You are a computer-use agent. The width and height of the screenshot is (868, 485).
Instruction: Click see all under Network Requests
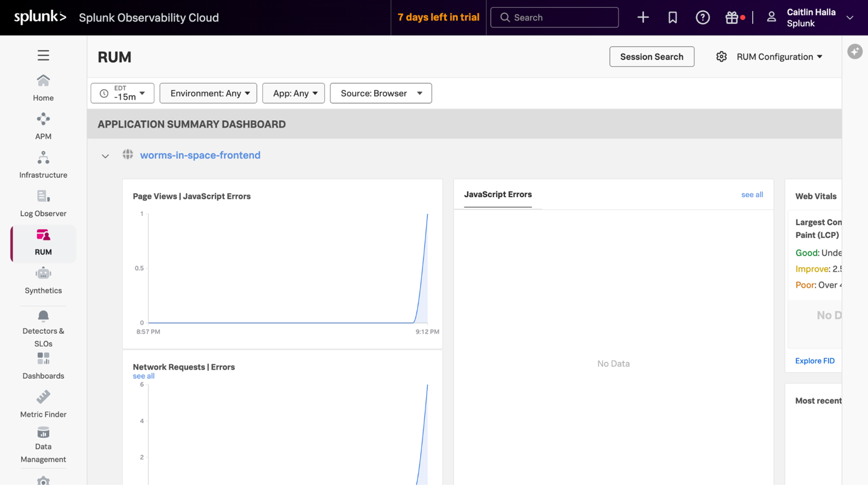click(x=143, y=376)
